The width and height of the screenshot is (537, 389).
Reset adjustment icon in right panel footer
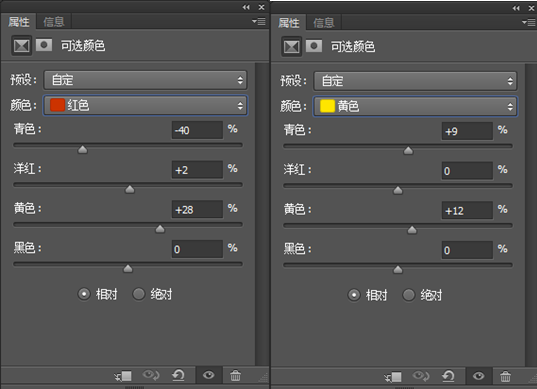448,376
